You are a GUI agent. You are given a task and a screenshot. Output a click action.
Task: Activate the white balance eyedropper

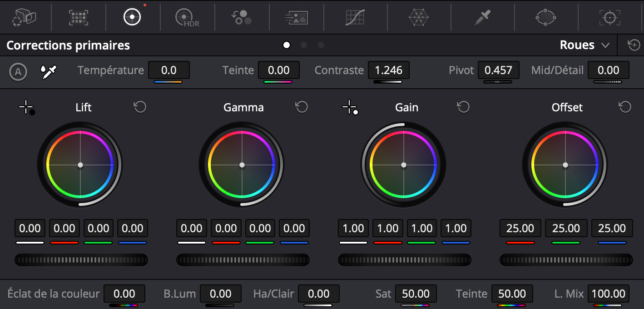(49, 71)
